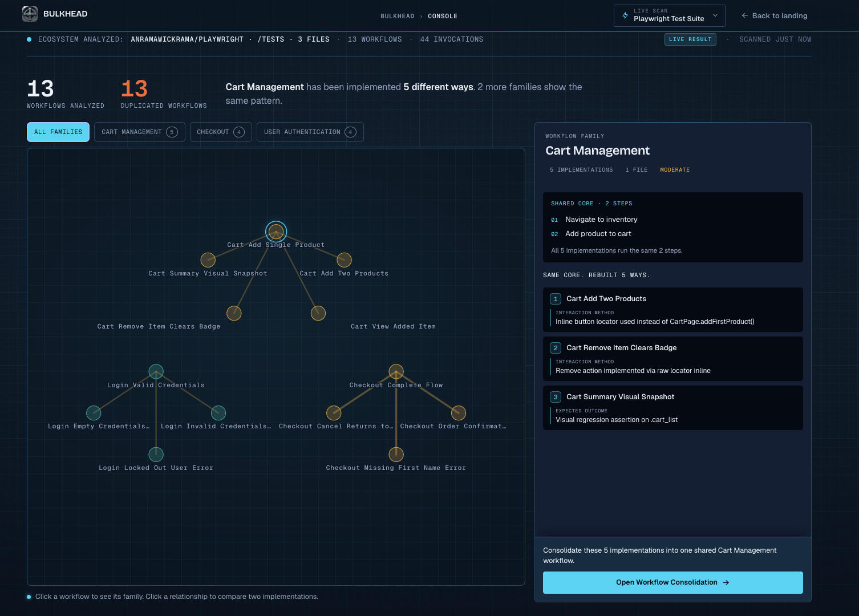Open the Cart Summary Visual Snapshot card

point(672,408)
